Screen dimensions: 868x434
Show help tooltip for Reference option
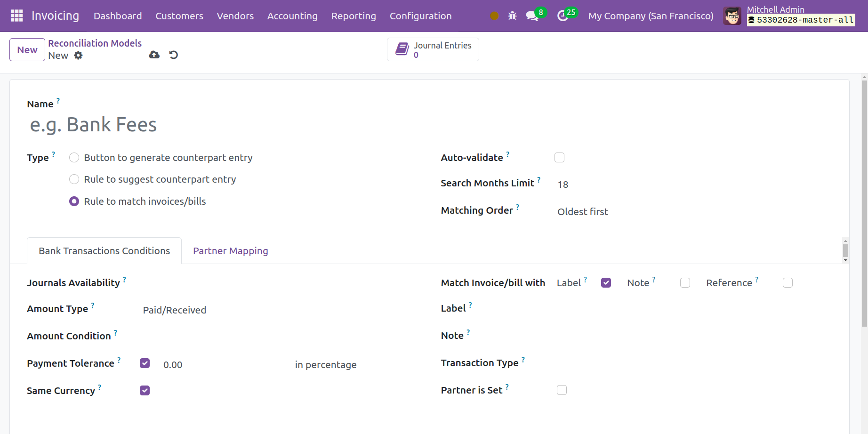pyautogui.click(x=757, y=279)
